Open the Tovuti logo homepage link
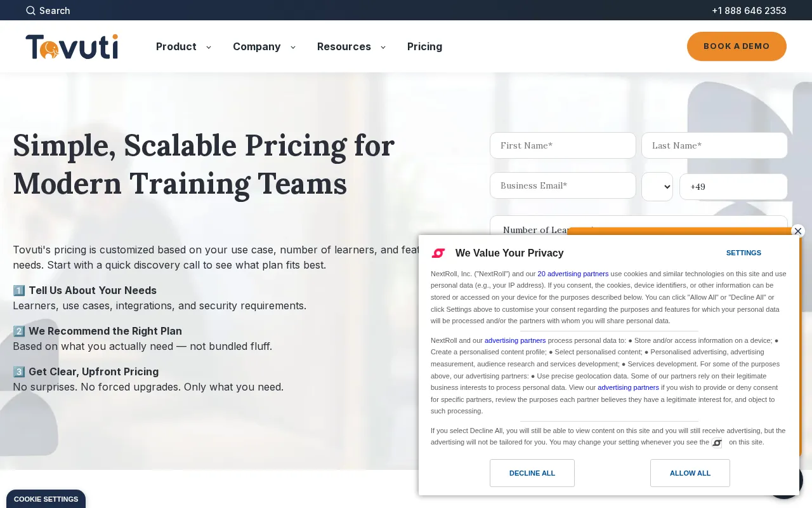812x508 pixels. pos(72,47)
